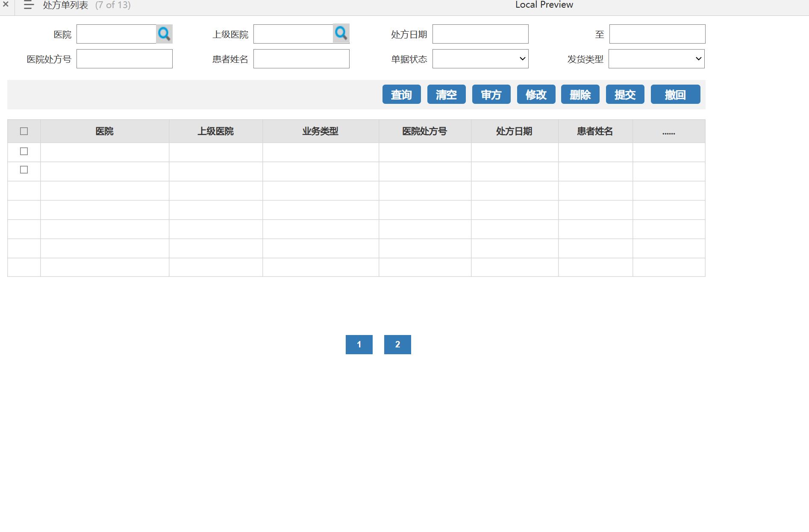
Task: Go to page 2
Action: [397, 344]
